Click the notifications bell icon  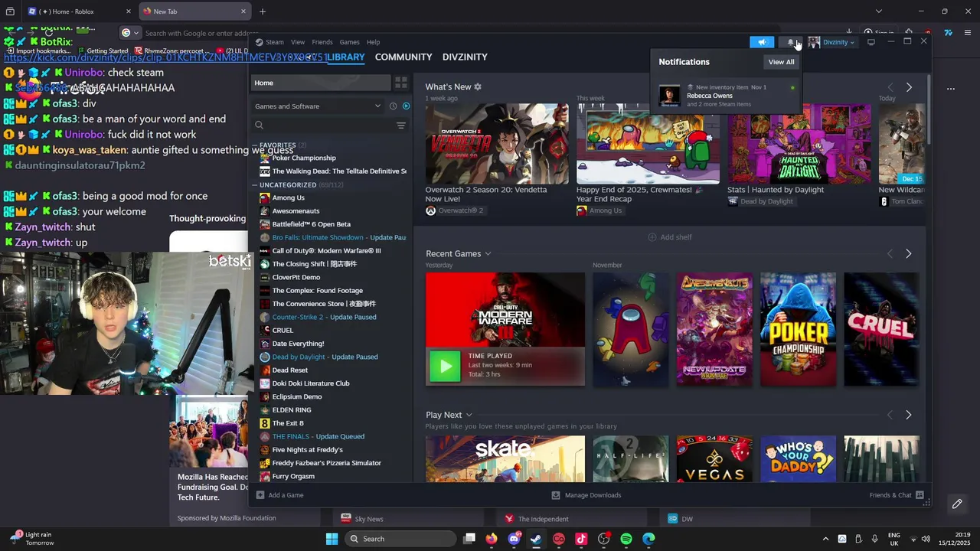pyautogui.click(x=791, y=42)
